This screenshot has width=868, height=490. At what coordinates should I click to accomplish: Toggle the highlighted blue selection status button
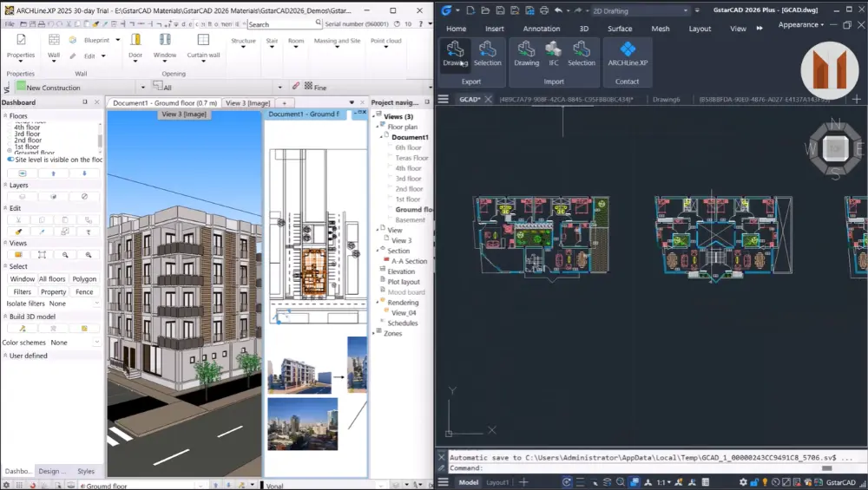[x=635, y=482]
